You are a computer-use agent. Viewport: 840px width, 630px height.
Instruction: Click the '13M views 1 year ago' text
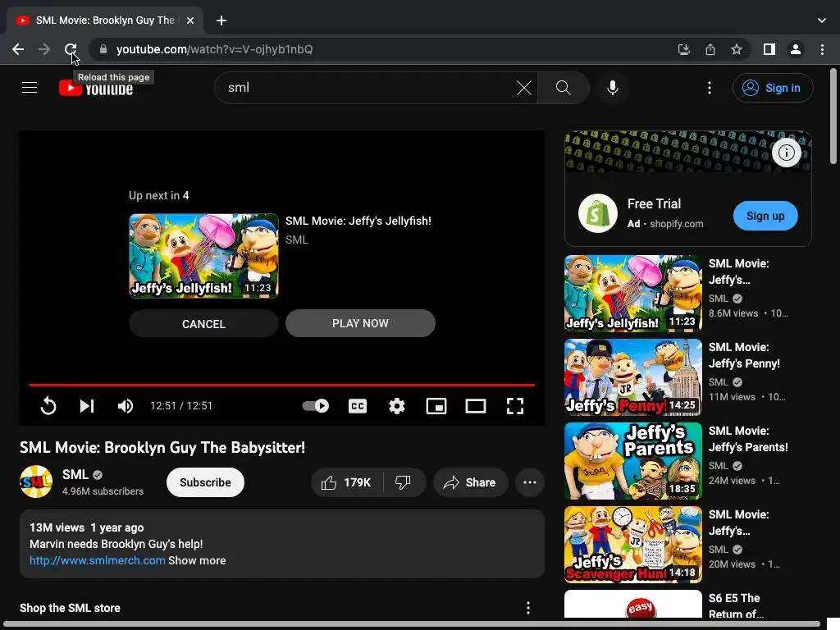[x=87, y=527]
